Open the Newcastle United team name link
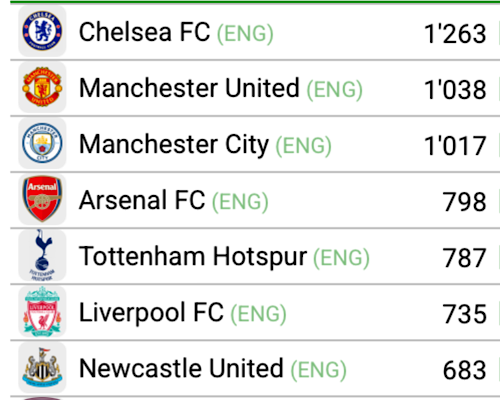This screenshot has height=400, width=500. (x=181, y=368)
